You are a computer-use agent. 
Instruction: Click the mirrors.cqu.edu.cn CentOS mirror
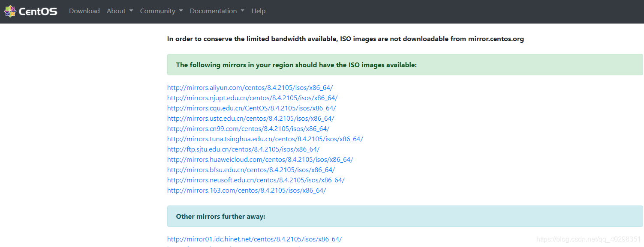251,108
